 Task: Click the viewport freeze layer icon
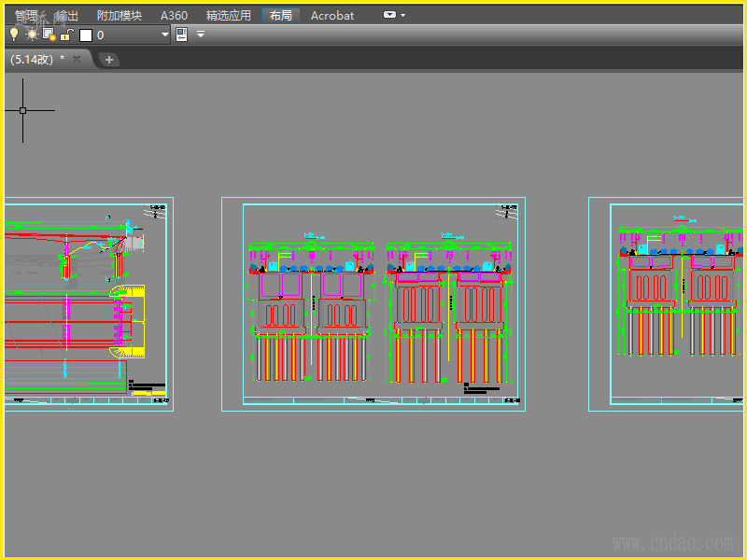click(x=49, y=35)
